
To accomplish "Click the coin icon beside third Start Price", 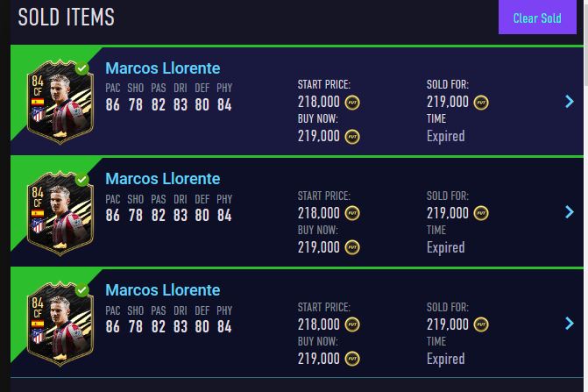I will [x=352, y=324].
